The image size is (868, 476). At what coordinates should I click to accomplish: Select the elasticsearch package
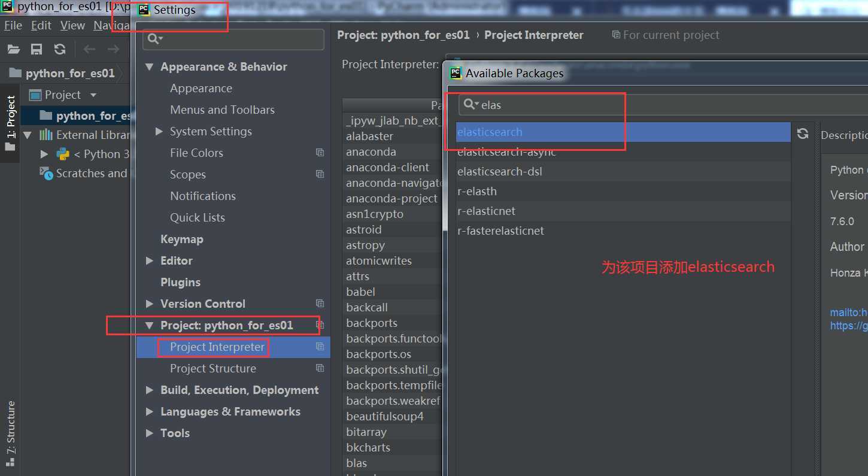[623, 132]
